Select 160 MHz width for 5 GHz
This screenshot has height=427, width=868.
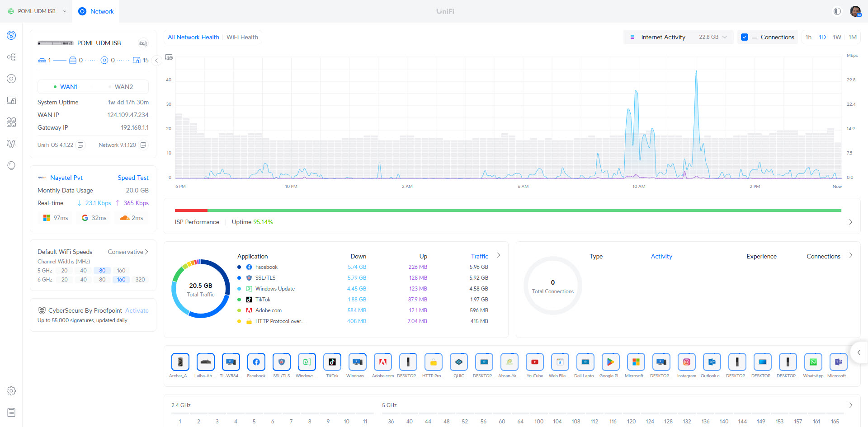pyautogui.click(x=121, y=271)
